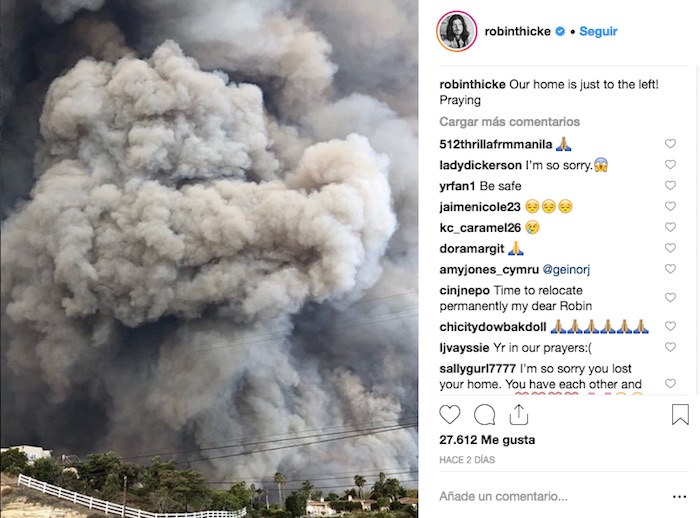Open the robinthicke username in the header
The width and height of the screenshot is (700, 518).
(517, 31)
